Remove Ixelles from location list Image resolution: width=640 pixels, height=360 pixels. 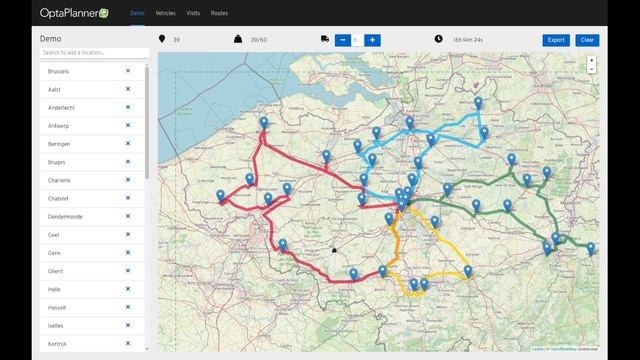click(128, 325)
